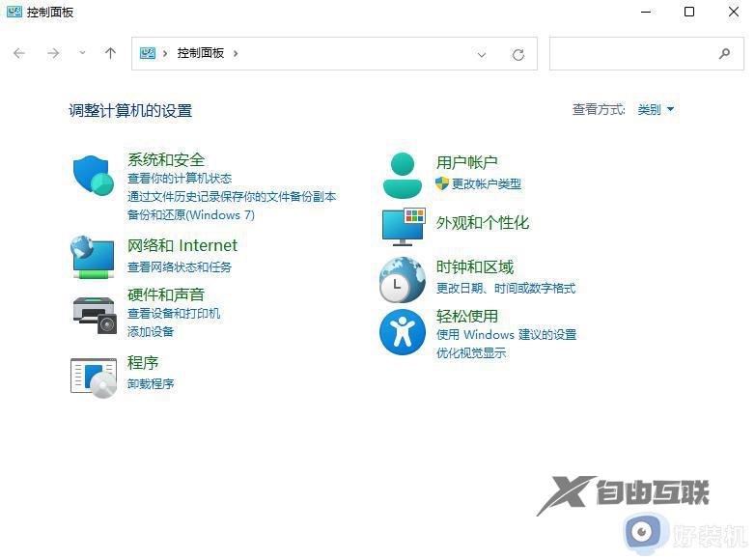Open the Network and Internet globe icon
Image resolution: width=755 pixels, height=560 pixels.
pos(93,257)
